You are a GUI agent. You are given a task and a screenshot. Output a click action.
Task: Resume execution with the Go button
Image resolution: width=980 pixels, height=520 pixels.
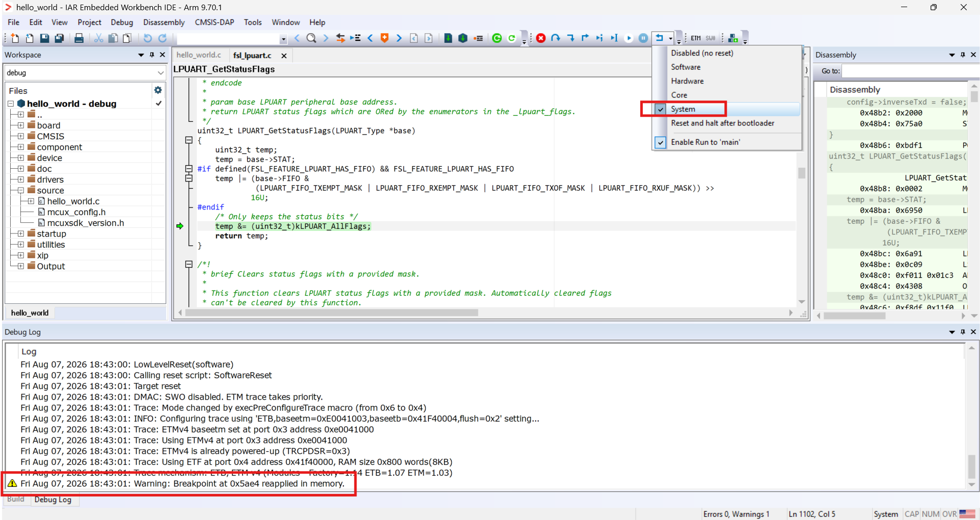pos(629,38)
